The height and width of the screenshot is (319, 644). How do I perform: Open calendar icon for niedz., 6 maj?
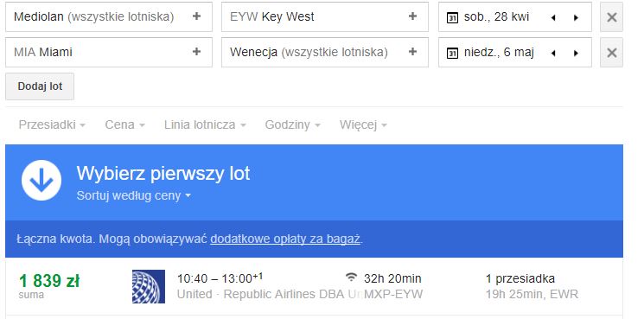pos(452,53)
